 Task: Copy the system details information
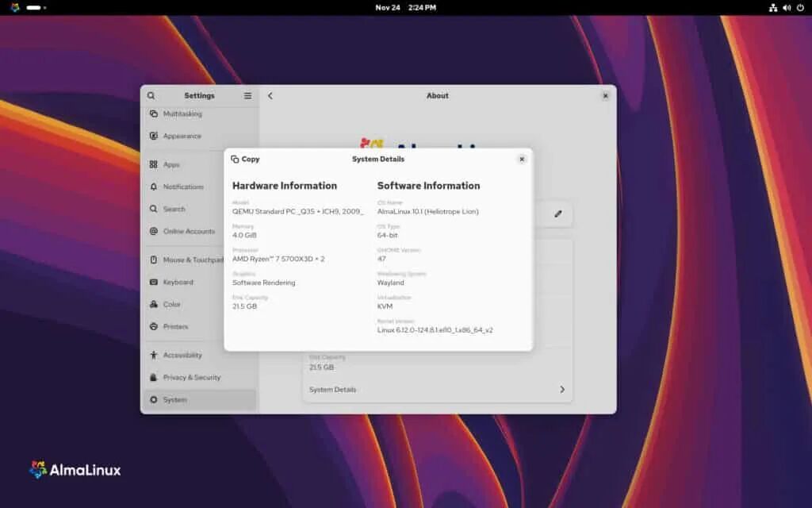pos(246,159)
